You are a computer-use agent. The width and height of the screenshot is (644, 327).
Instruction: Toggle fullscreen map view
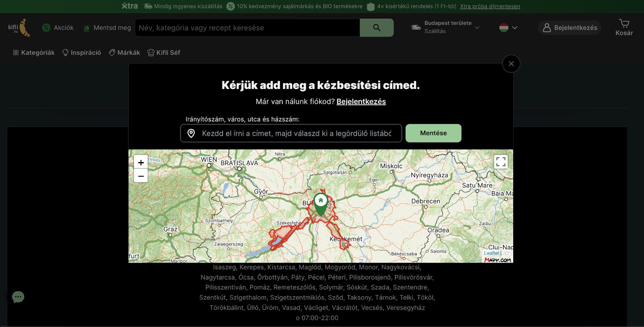[x=501, y=162]
